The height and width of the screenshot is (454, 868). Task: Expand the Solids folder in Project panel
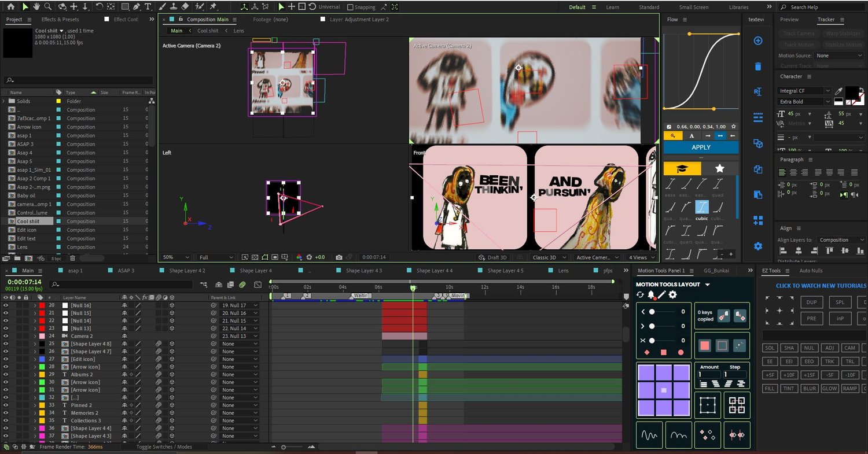tap(4, 101)
